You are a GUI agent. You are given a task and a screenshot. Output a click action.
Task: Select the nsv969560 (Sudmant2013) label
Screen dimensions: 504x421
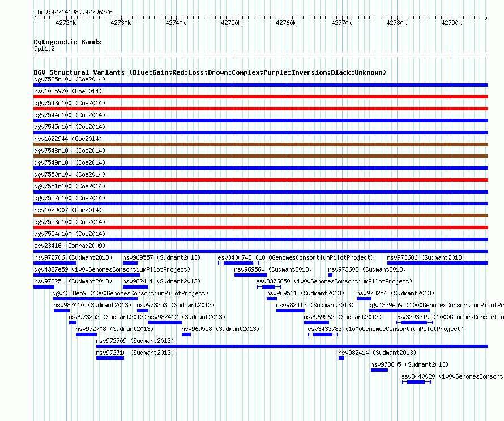pos(273,269)
